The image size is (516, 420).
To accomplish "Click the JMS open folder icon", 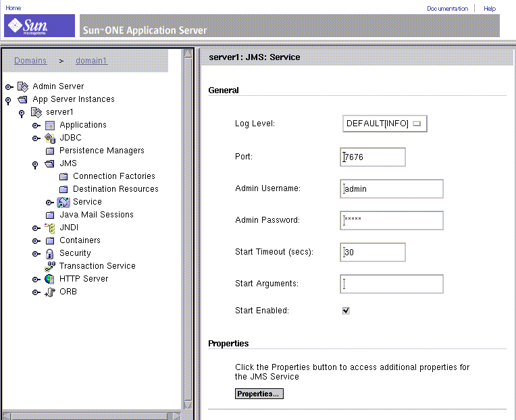I will tap(49, 163).
